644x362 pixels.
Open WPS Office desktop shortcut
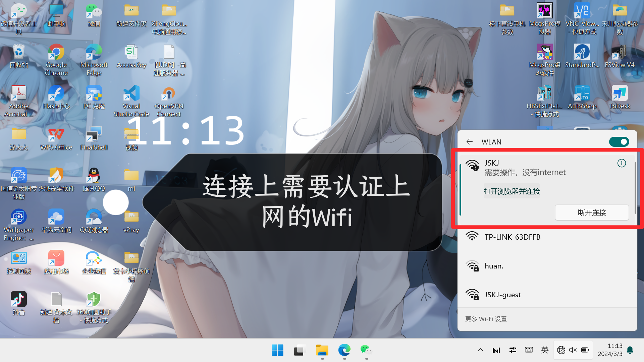[56, 139]
